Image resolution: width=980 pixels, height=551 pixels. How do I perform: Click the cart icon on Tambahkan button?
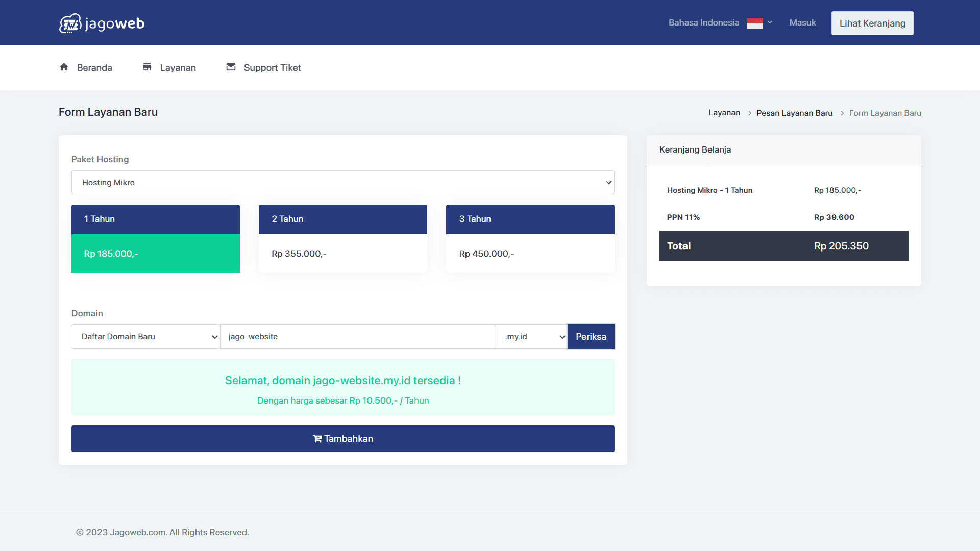tap(317, 439)
